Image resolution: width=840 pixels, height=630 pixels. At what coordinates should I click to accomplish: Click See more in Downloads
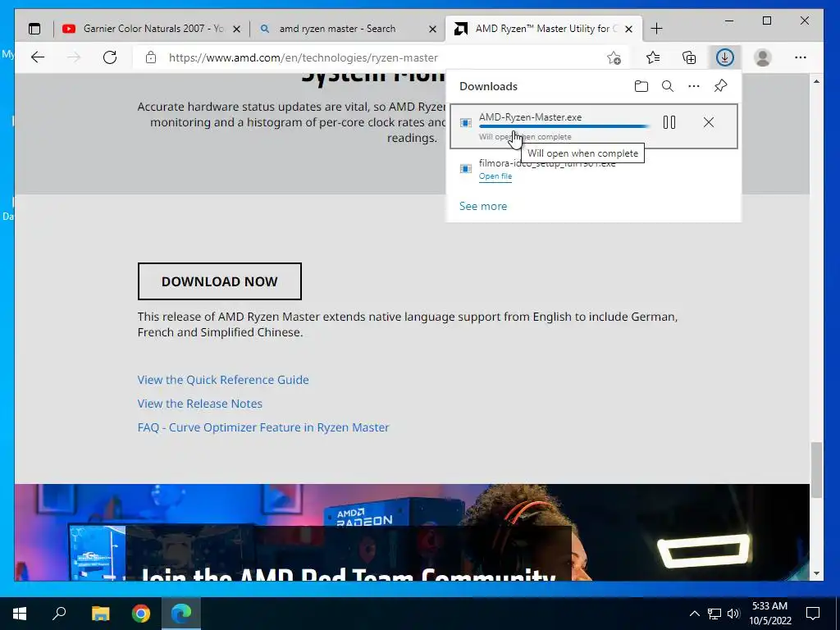tap(483, 206)
